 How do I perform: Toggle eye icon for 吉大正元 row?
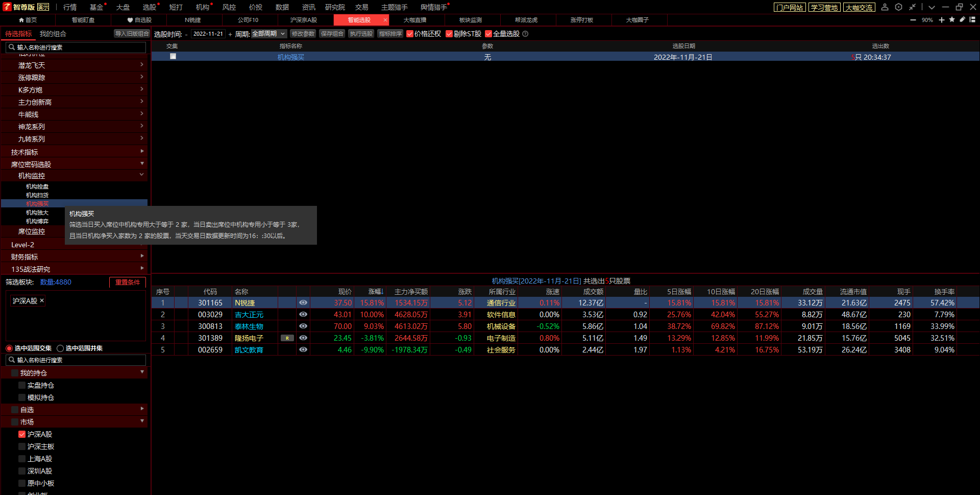point(303,314)
